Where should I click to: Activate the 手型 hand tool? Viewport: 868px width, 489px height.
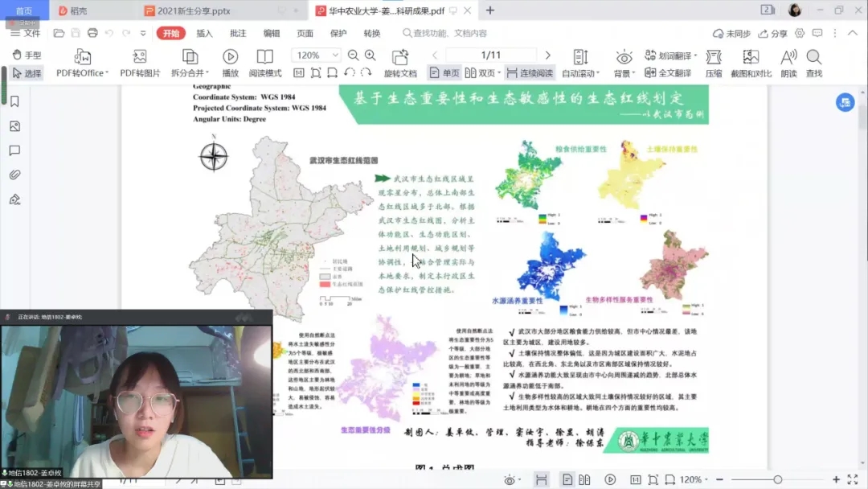(x=27, y=55)
